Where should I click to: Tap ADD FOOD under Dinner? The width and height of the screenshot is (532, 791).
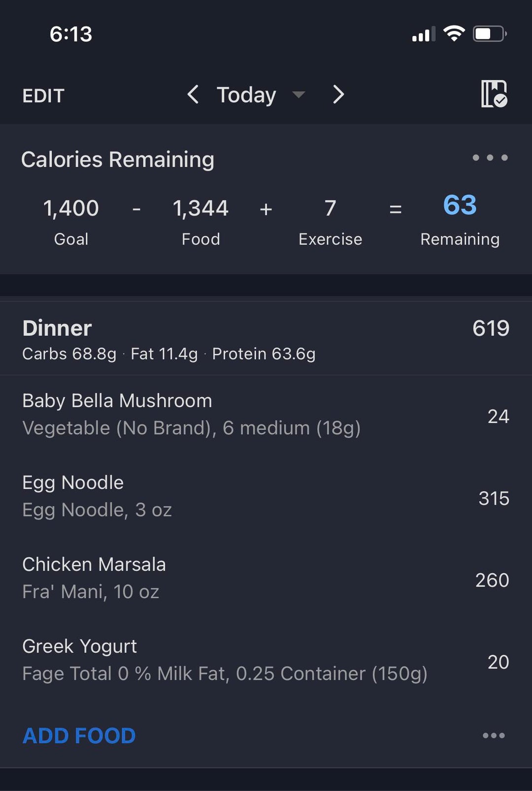click(x=79, y=735)
